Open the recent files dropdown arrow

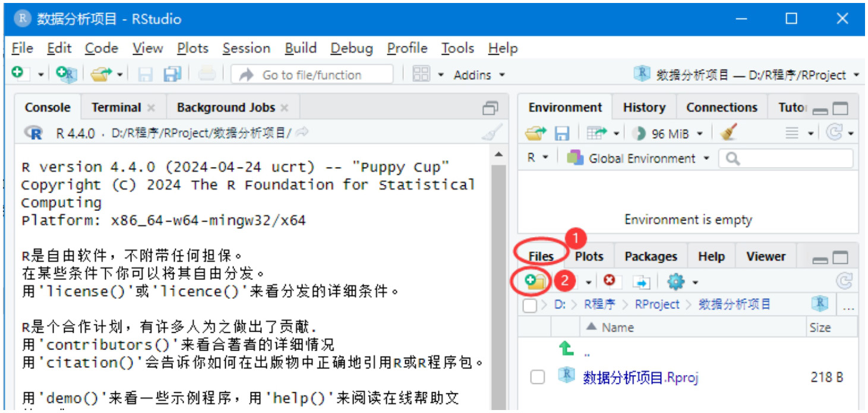[120, 75]
